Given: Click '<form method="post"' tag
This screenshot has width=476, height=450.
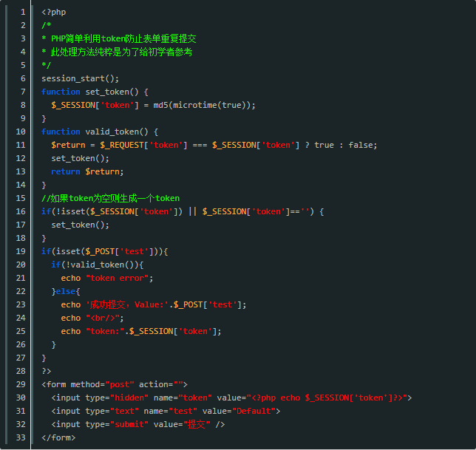Looking at the screenshot, I should click(x=88, y=384).
